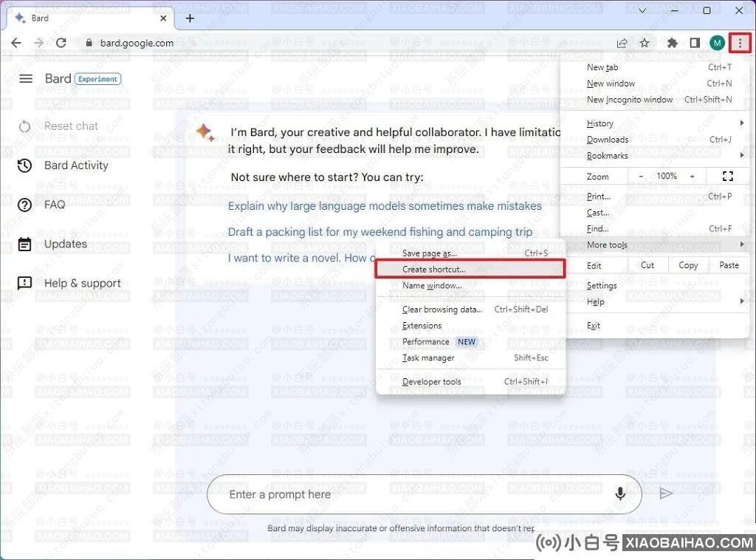Try 'Draft a packing list' suggestion
Viewport: 756px width, 560px height.
tap(380, 233)
